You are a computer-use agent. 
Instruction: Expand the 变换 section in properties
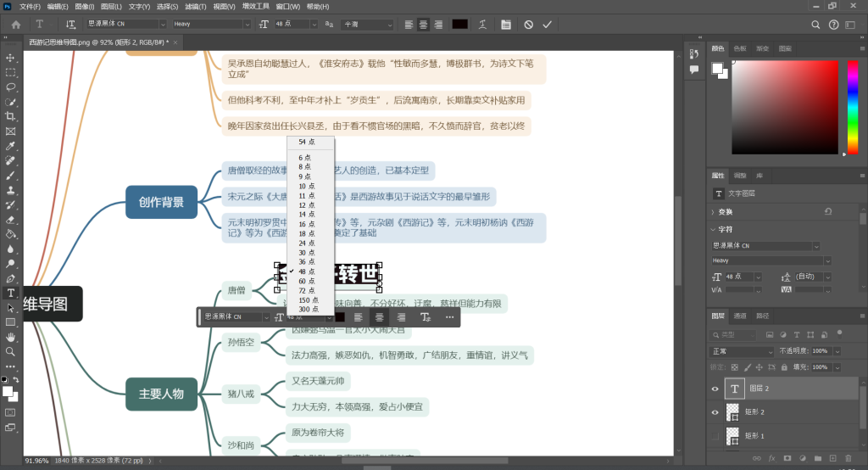pyautogui.click(x=712, y=212)
